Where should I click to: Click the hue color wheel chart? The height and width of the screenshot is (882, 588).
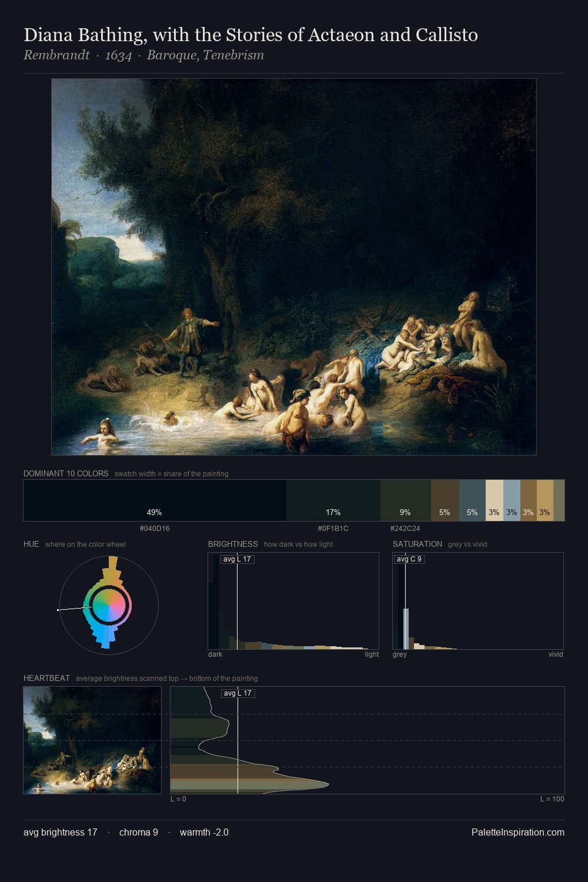coord(109,605)
